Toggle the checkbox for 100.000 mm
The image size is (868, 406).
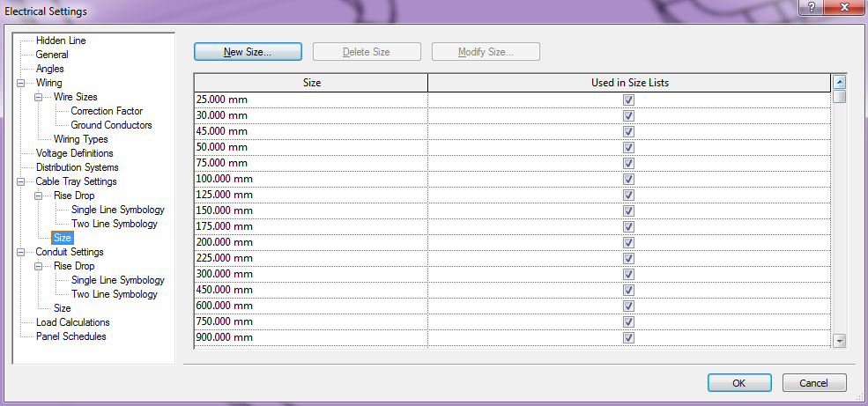[628, 179]
